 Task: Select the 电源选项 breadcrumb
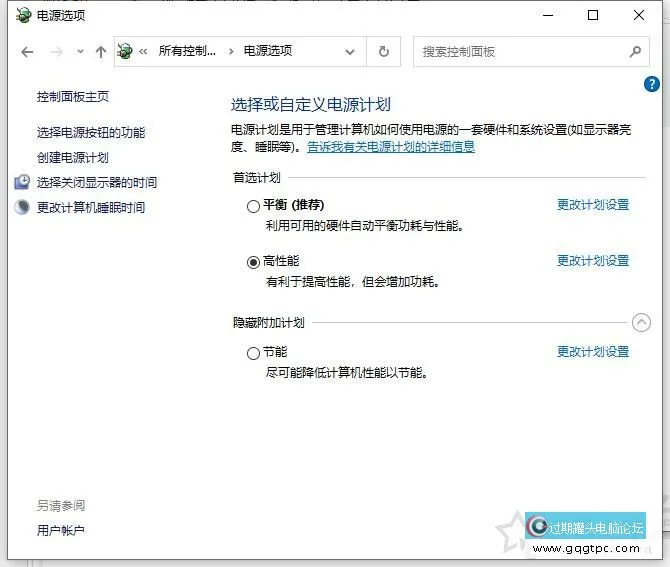[x=268, y=51]
